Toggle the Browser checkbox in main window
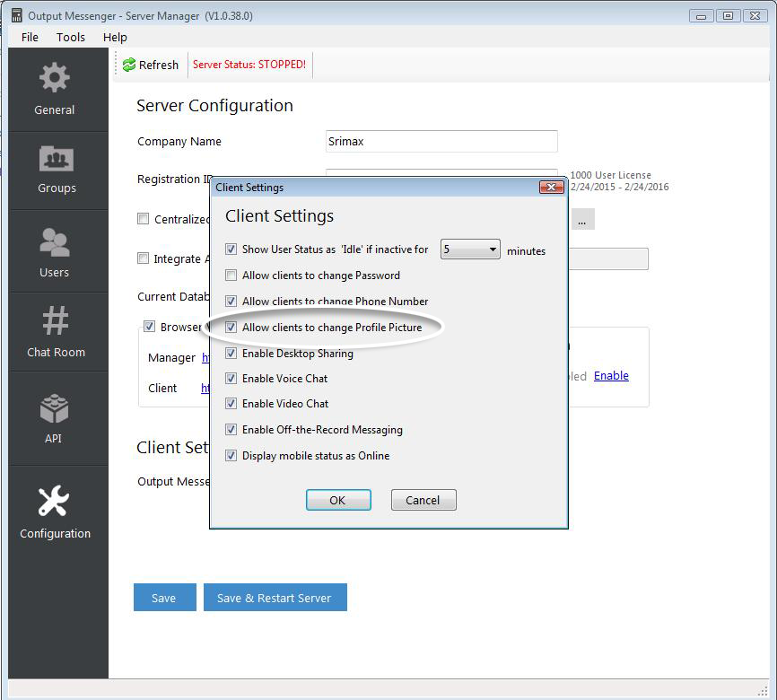 point(149,326)
